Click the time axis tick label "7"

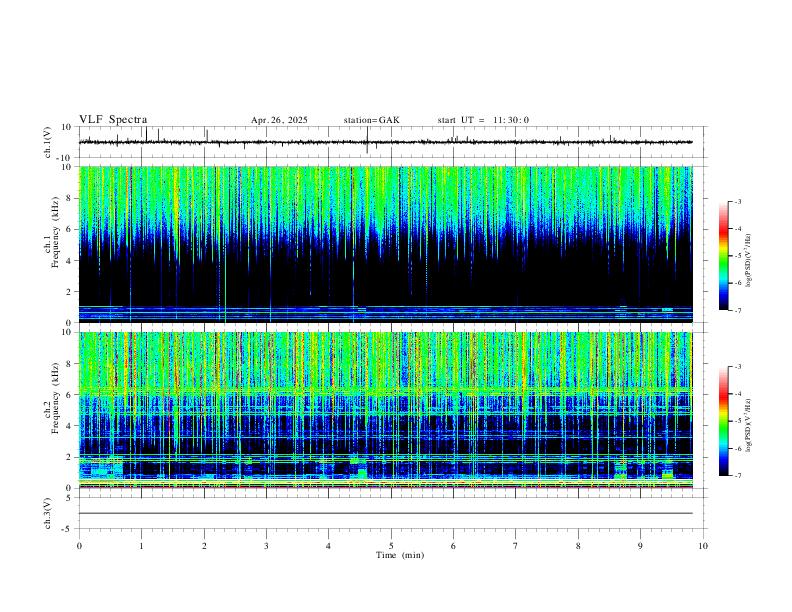(516, 546)
